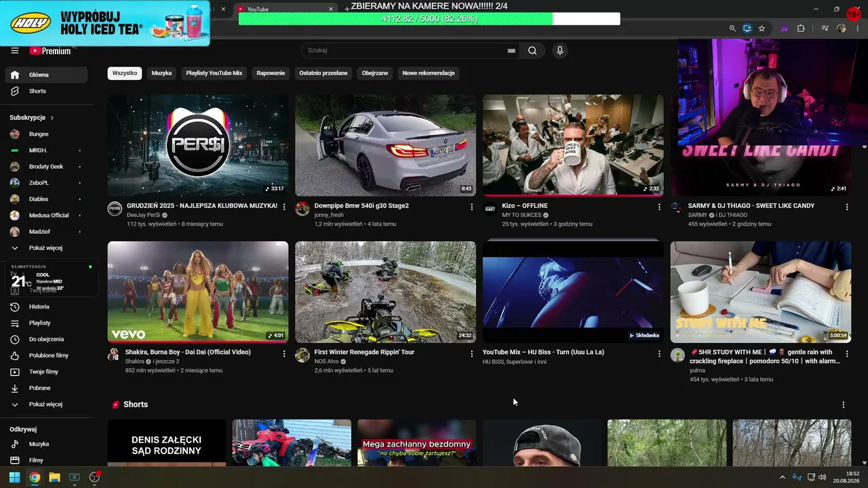This screenshot has height=488, width=868.
Task: Play the GRUDZIEŃ 2025 club music thumbnail
Action: [x=198, y=146]
